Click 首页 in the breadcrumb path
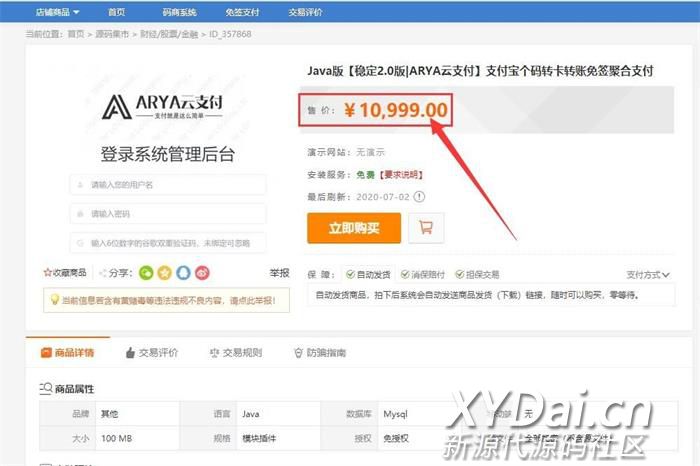This screenshot has width=700, height=466. pyautogui.click(x=75, y=34)
